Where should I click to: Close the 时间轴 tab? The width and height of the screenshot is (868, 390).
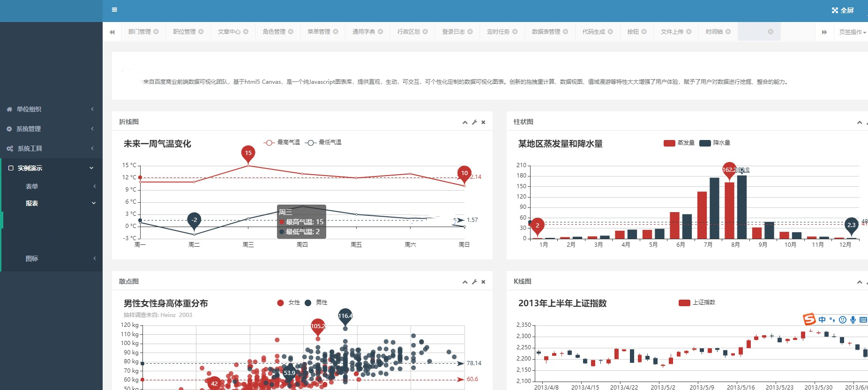[728, 32]
